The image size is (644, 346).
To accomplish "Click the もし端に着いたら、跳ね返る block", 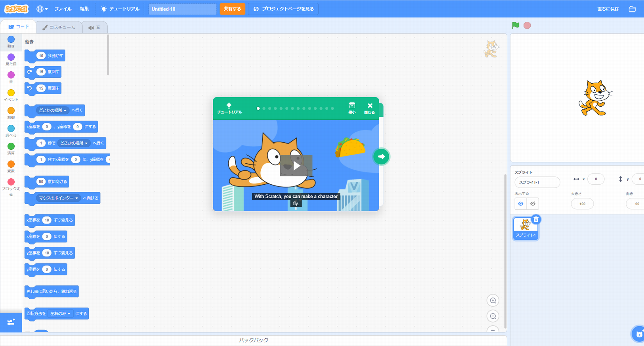I will pos(52,291).
